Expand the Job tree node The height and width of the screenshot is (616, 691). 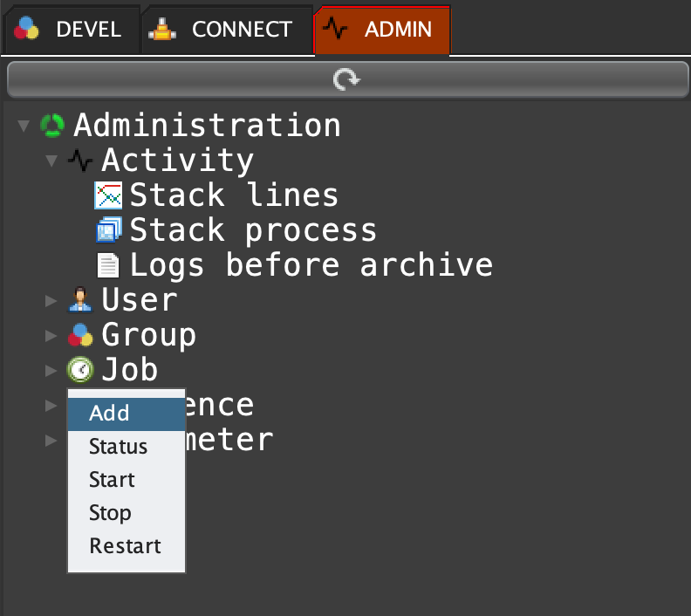click(x=51, y=371)
